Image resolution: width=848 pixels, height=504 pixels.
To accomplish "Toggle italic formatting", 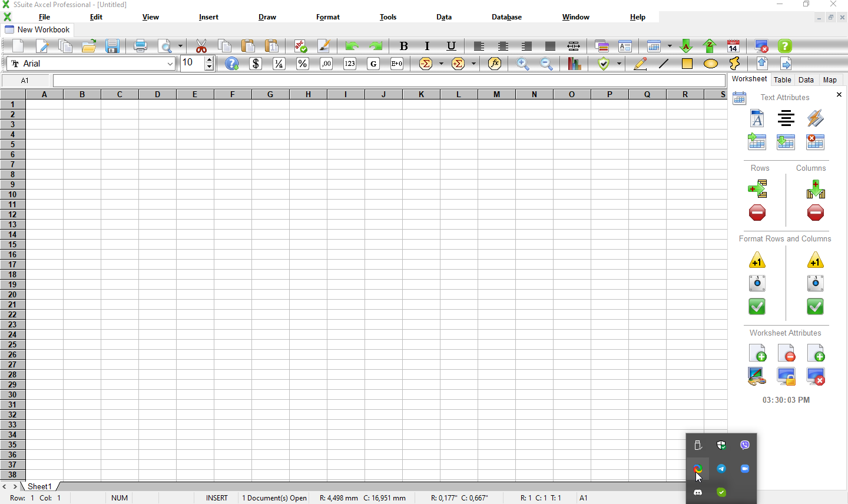I will (x=427, y=46).
